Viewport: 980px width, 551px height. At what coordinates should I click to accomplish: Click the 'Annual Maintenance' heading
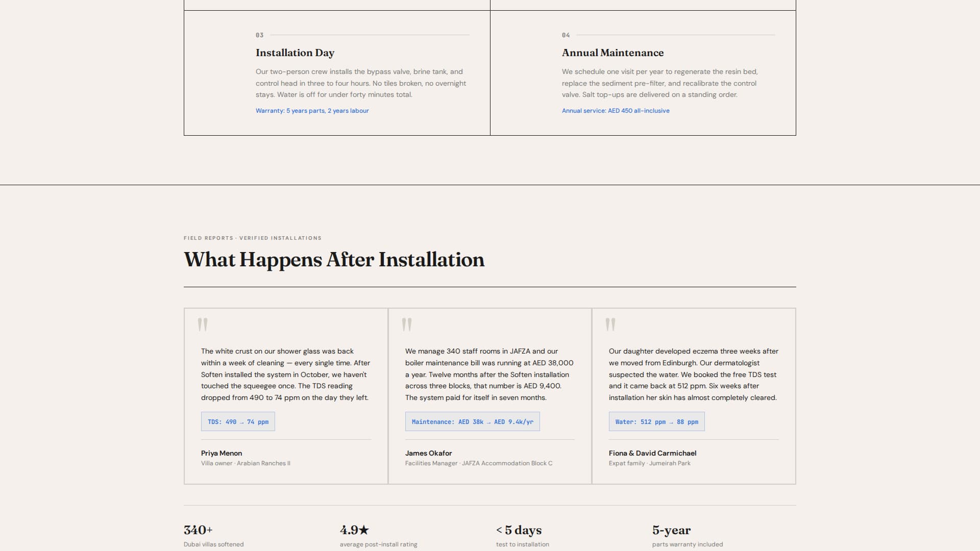tap(612, 53)
